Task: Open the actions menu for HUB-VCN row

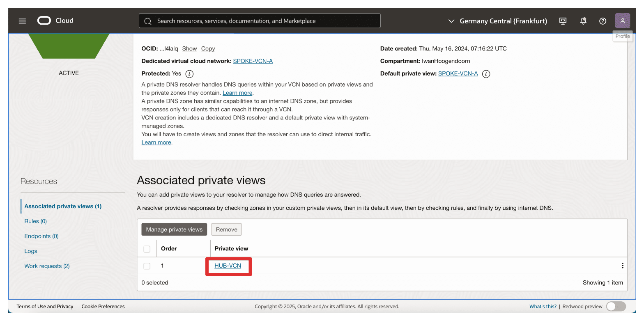Action: pyautogui.click(x=623, y=266)
